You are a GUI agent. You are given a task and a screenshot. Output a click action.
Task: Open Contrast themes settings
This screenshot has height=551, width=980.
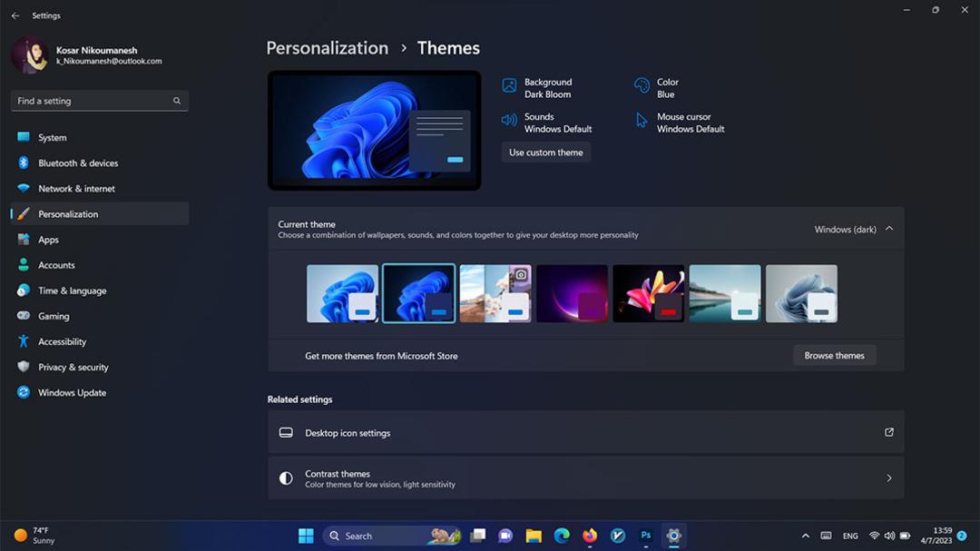click(x=585, y=478)
